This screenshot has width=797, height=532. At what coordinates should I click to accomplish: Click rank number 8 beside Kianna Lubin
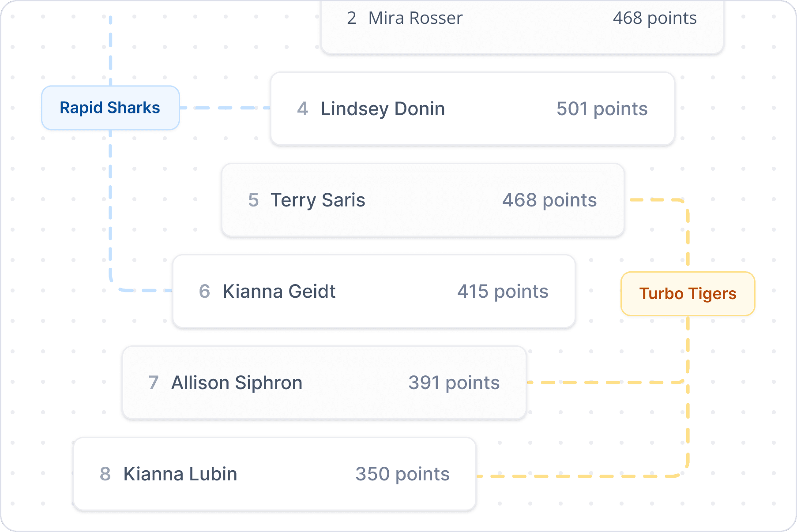tap(105, 474)
